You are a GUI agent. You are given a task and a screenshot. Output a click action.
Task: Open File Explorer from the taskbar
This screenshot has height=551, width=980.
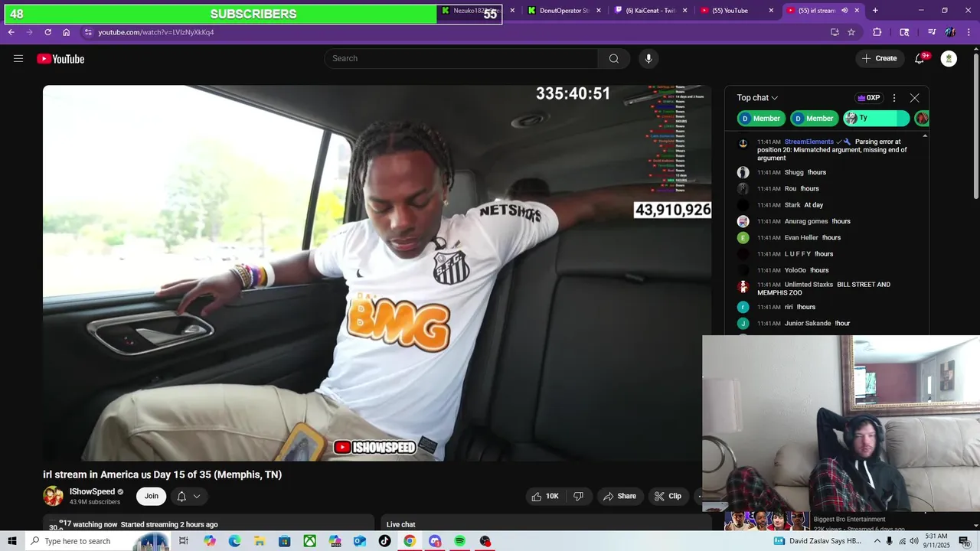(260, 541)
